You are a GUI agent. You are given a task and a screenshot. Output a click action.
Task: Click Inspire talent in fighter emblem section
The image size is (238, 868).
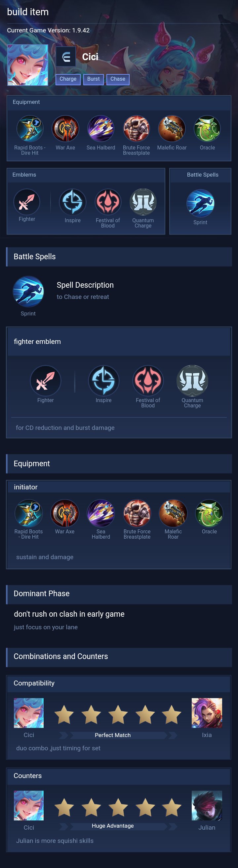click(104, 380)
